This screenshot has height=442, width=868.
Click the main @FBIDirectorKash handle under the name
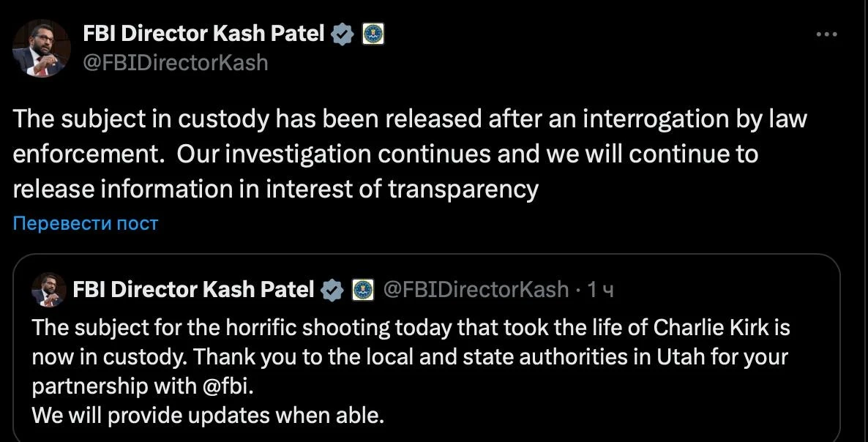pos(176,63)
